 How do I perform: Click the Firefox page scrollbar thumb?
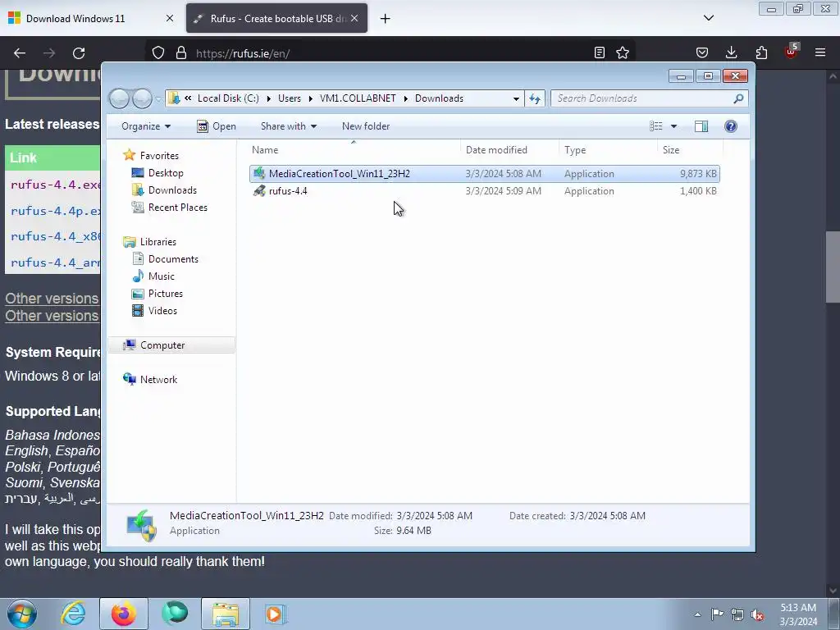coord(833,267)
